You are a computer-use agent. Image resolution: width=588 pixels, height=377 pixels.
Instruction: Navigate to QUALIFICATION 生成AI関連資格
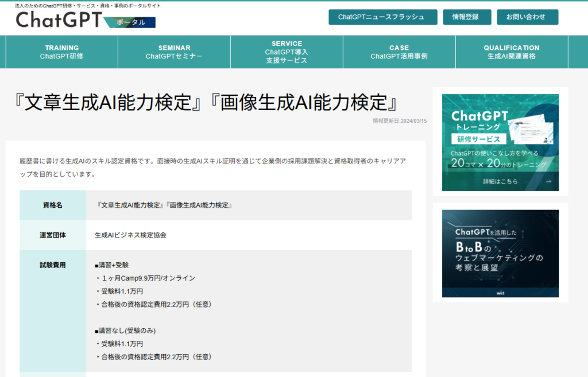[x=512, y=52]
